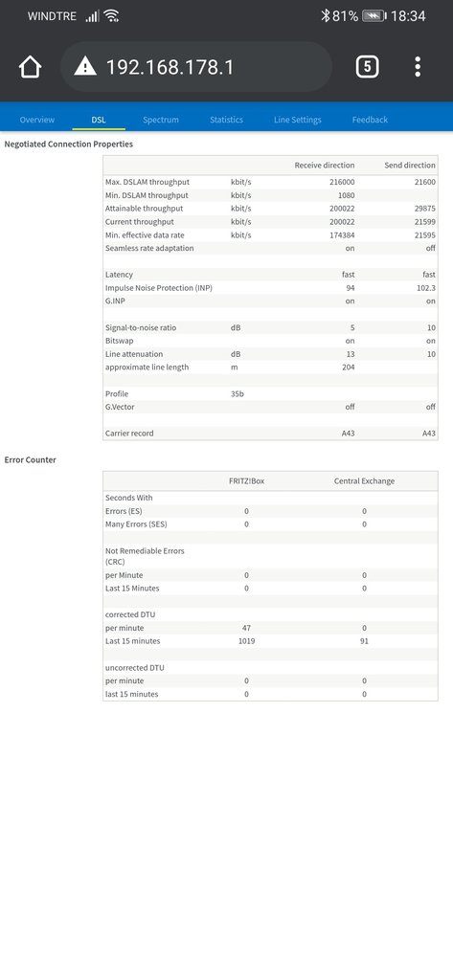Open the browser three-dot menu
Image resolution: width=453 pixels, height=980 pixels.
[x=418, y=66]
